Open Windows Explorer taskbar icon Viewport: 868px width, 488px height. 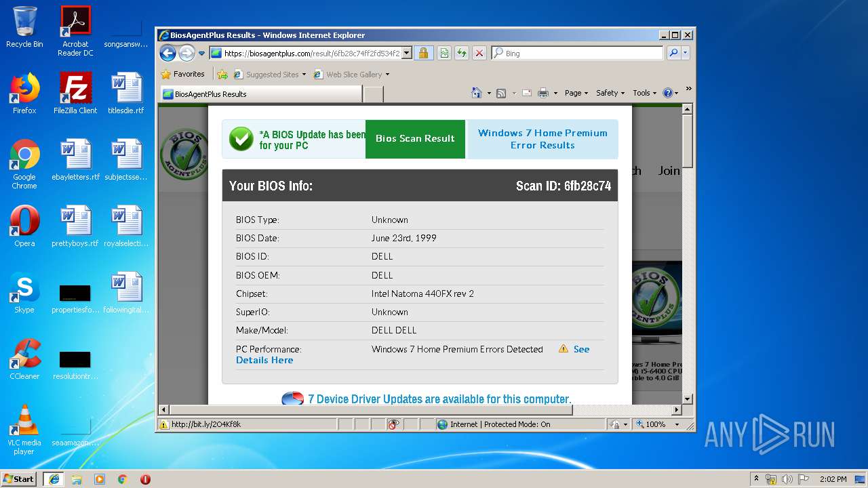point(77,479)
